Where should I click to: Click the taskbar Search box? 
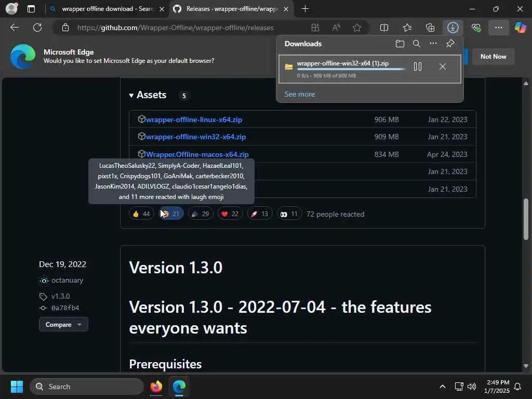coord(87,387)
